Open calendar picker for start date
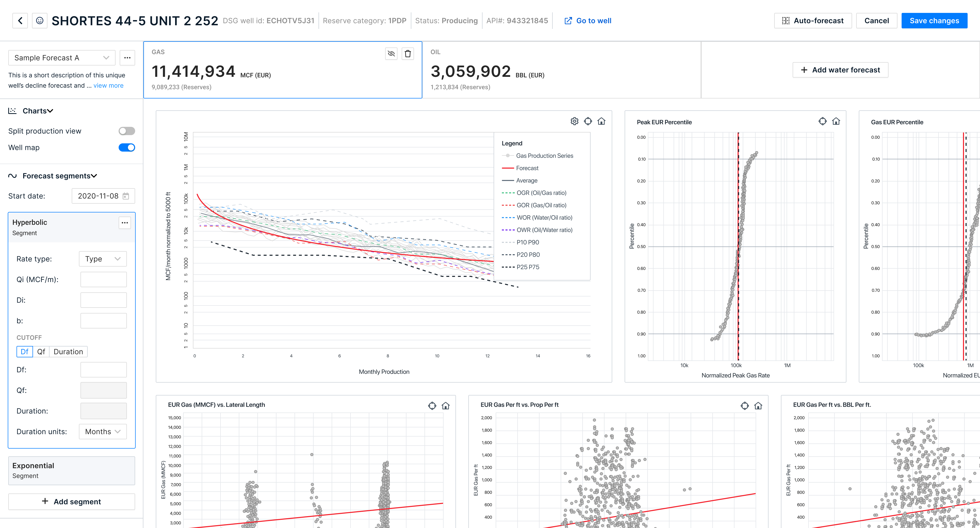This screenshot has width=980, height=528. (126, 196)
